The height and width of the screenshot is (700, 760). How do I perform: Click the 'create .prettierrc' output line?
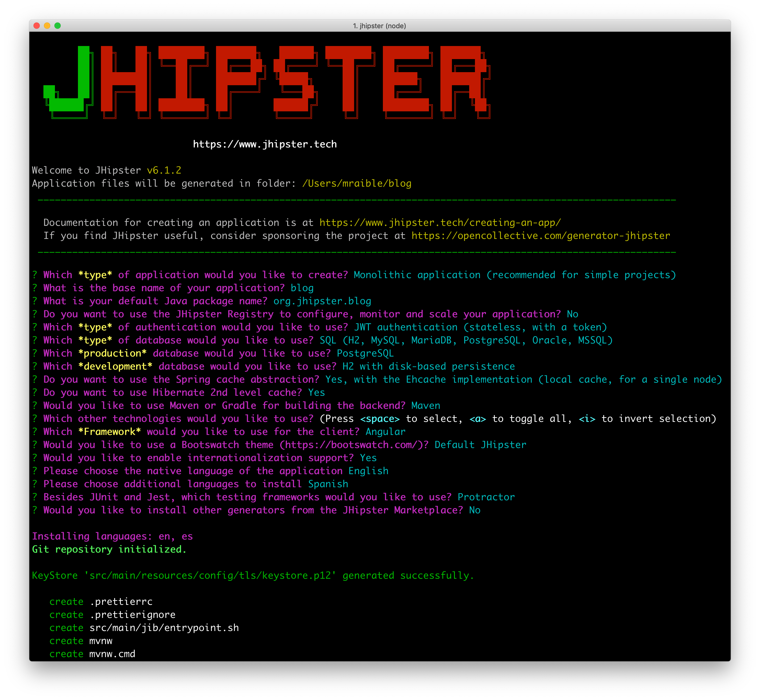point(101,601)
